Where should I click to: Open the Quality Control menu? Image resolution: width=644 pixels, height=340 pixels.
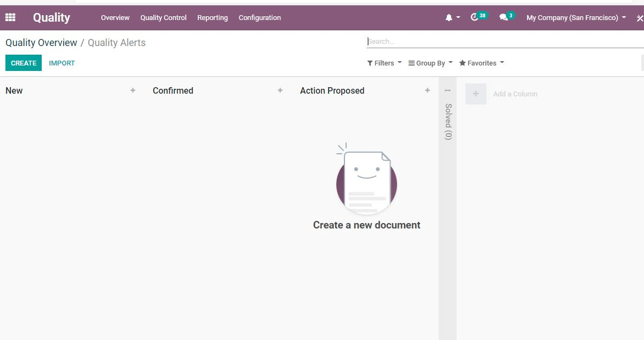point(164,18)
